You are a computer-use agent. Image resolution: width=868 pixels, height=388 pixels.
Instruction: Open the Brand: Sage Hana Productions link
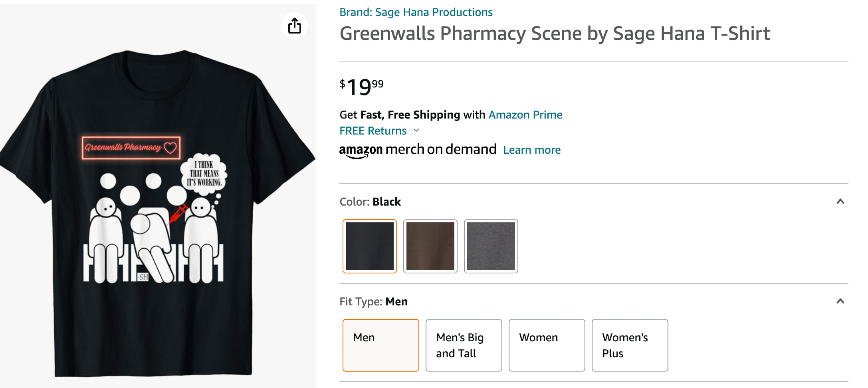(416, 12)
